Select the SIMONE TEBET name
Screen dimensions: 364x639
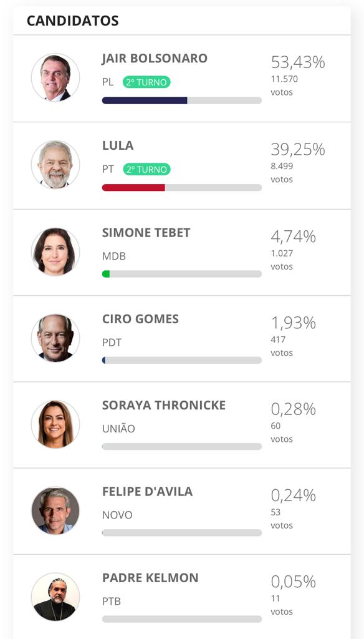(x=146, y=233)
